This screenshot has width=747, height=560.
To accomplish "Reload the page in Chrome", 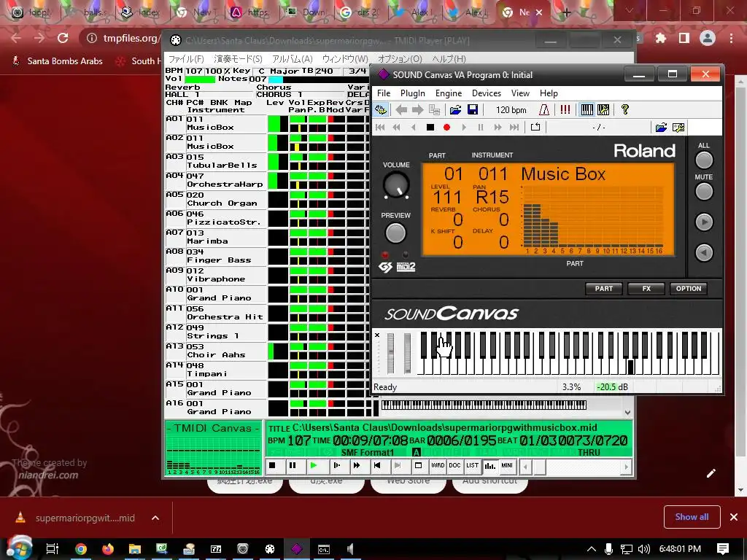I will pos(63,38).
